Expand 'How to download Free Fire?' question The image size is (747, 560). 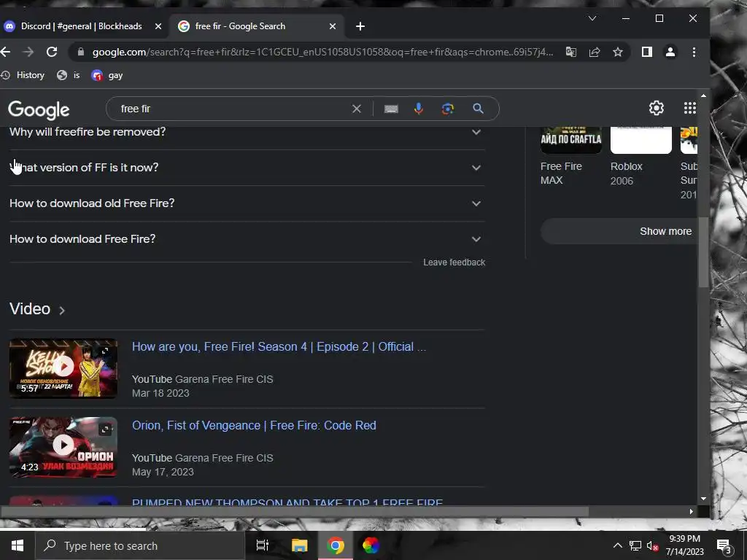click(247, 239)
